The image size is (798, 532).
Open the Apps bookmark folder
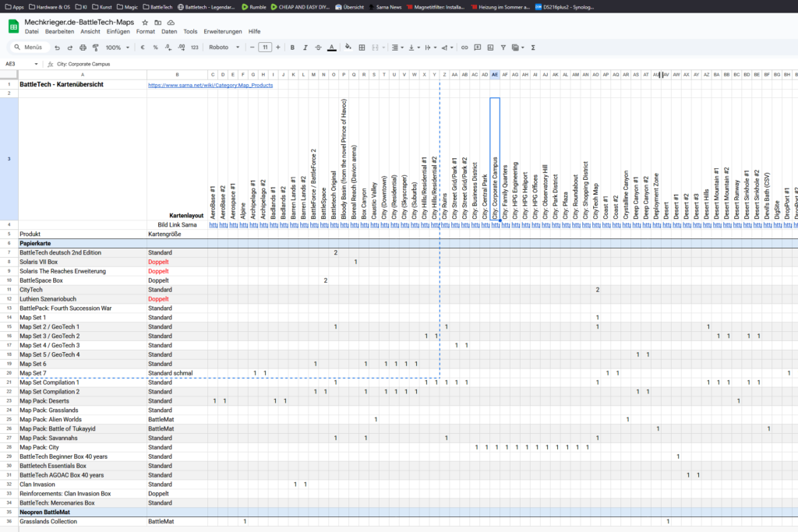(15, 7)
